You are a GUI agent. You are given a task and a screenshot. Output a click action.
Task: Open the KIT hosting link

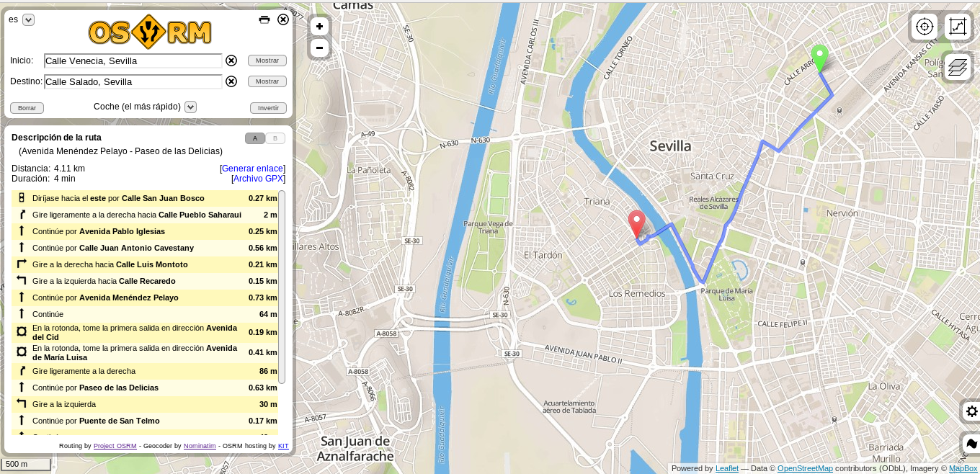[283, 446]
